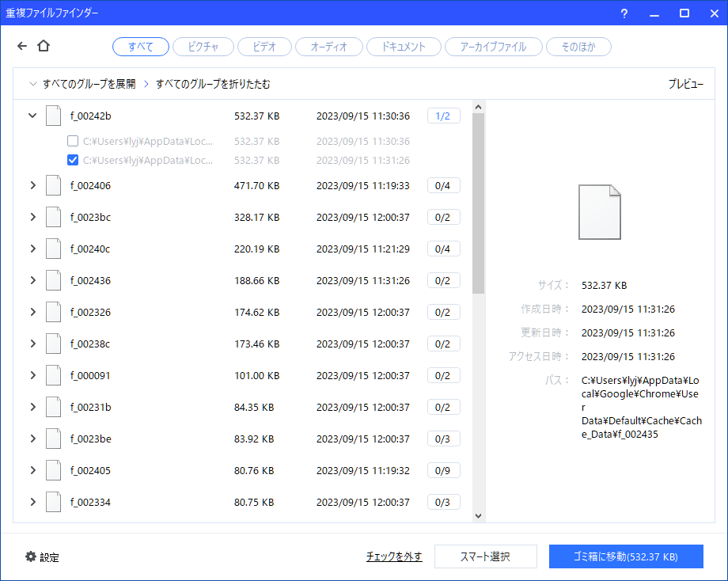Click file icon of f_00240c group
The height and width of the screenshot is (581, 728).
click(53, 249)
